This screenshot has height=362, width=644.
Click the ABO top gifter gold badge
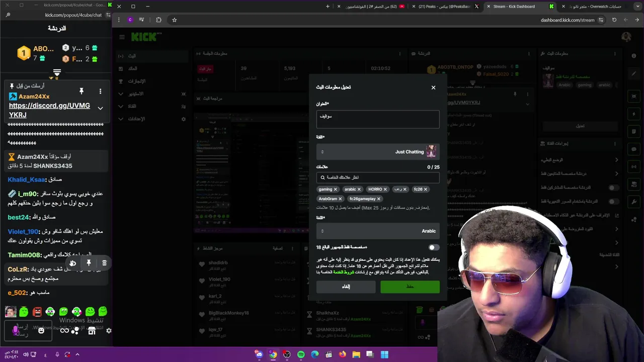pyautogui.click(x=24, y=53)
